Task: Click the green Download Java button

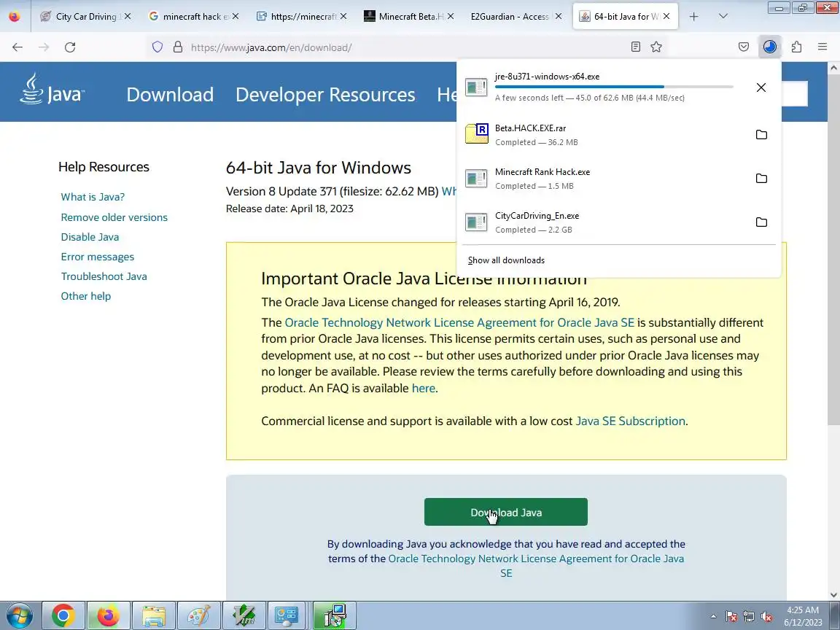Action: pyautogui.click(x=506, y=512)
